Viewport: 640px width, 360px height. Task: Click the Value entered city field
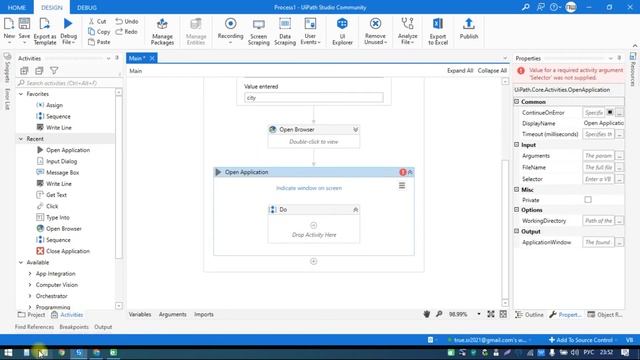tap(313, 98)
